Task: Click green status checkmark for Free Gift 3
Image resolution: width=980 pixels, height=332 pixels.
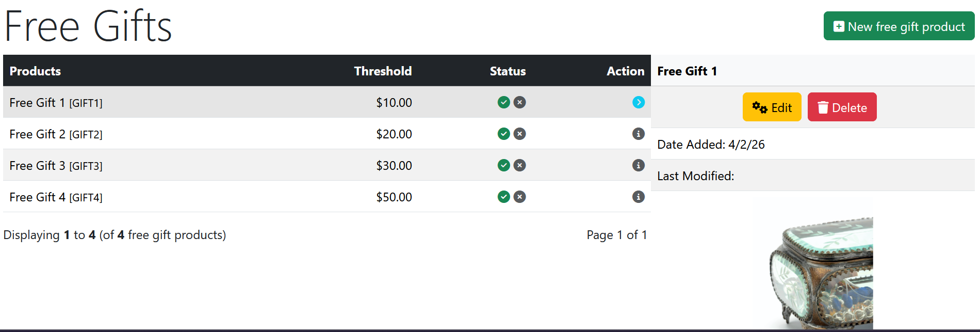Action: click(504, 165)
